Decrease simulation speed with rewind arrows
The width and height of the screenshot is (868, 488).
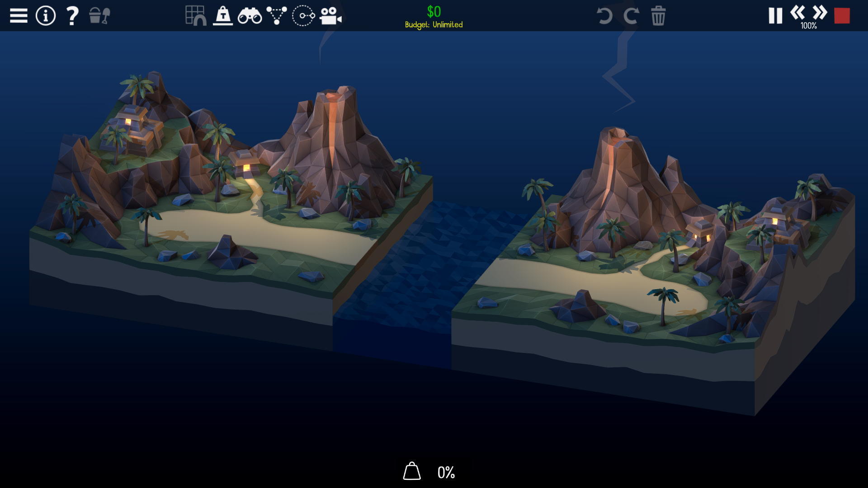pyautogui.click(x=798, y=13)
